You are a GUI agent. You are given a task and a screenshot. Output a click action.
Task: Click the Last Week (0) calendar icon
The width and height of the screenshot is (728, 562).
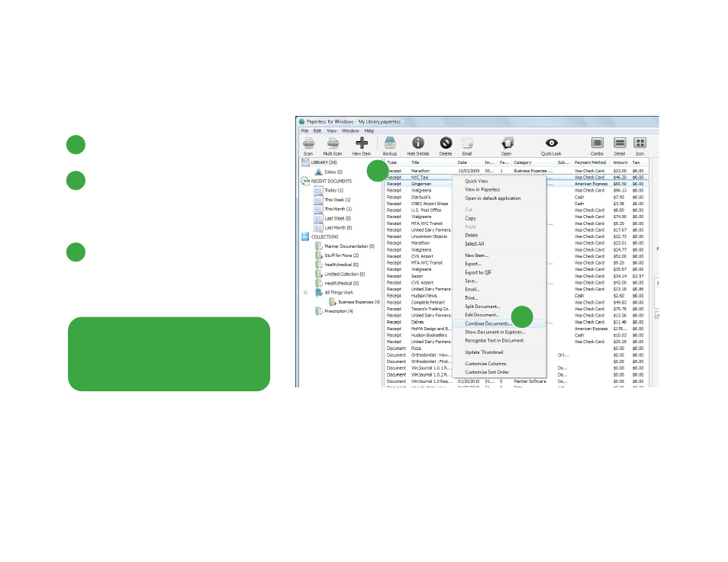pyautogui.click(x=318, y=218)
